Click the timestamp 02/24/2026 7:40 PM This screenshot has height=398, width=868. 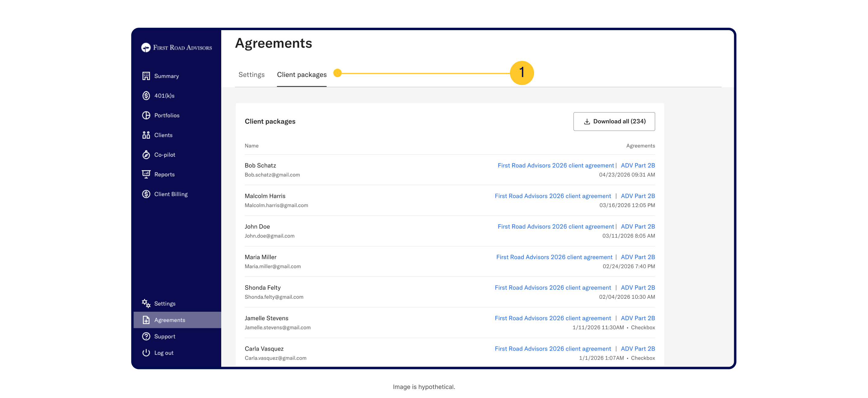pos(628,267)
